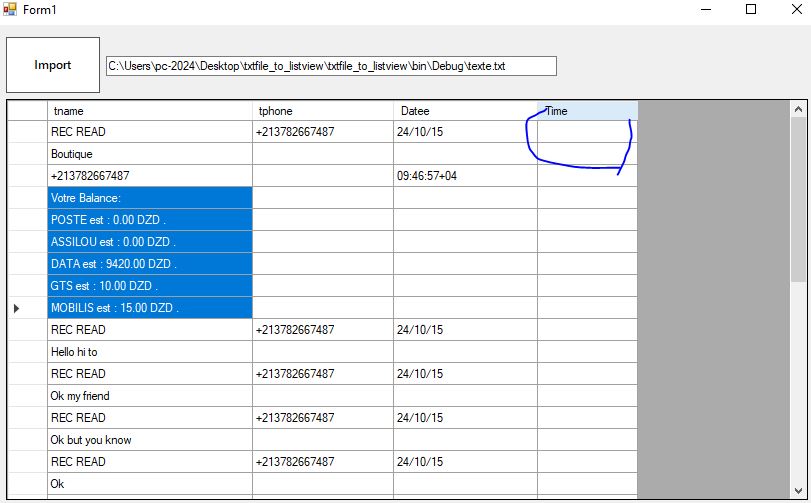Click the select-all corner header cell
Screen dimensions: 811x503
coord(27,111)
